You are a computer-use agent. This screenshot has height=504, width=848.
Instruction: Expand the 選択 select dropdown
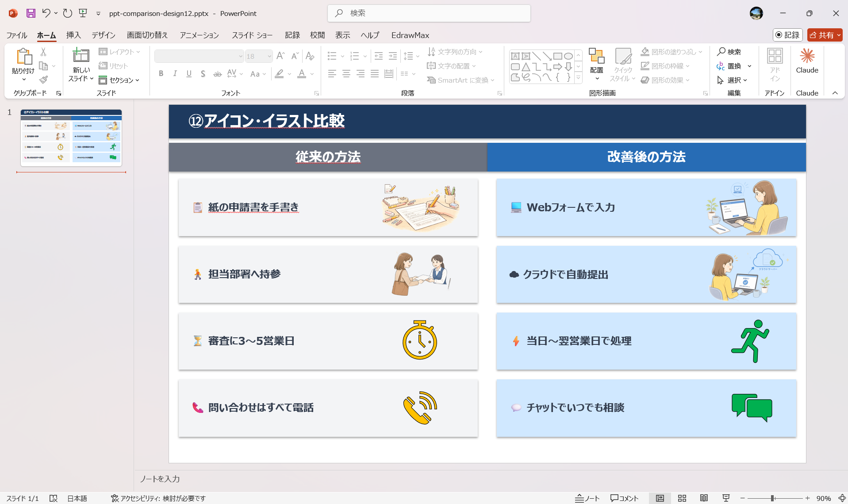pyautogui.click(x=732, y=80)
